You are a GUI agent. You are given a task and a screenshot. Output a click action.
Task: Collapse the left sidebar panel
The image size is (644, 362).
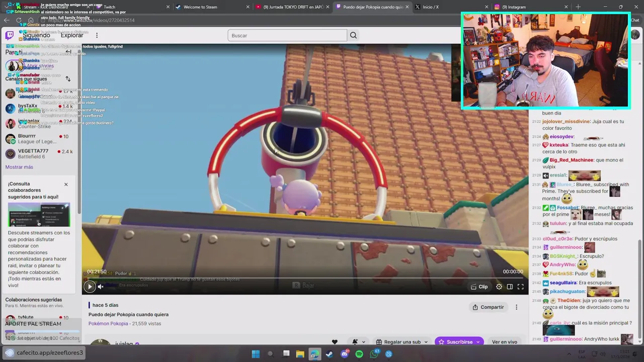tap(68, 52)
